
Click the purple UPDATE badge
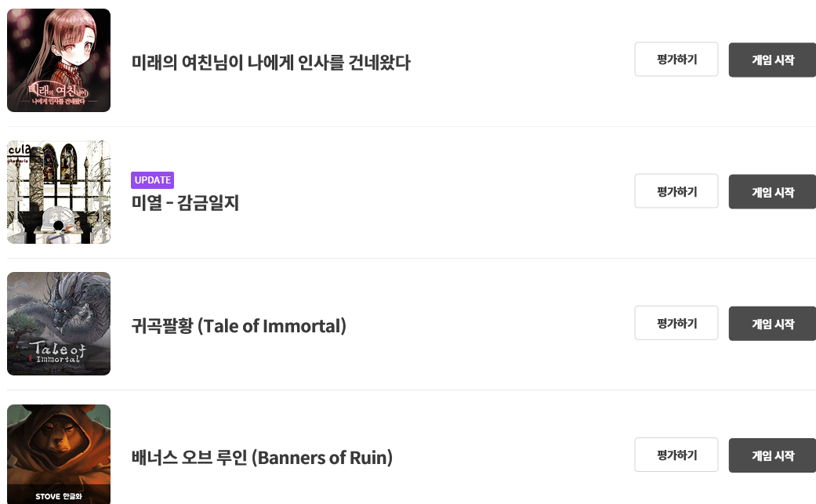click(152, 180)
